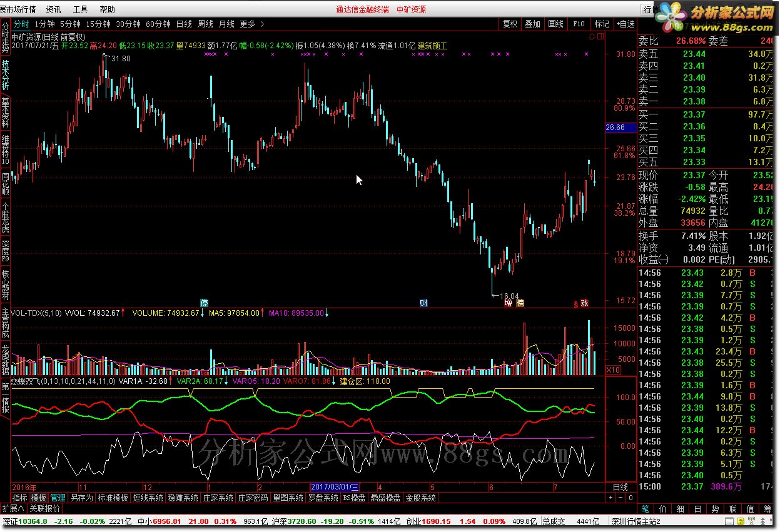Click the 停 marker icon on chart
The width and height of the screenshot is (780, 532).
click(204, 303)
